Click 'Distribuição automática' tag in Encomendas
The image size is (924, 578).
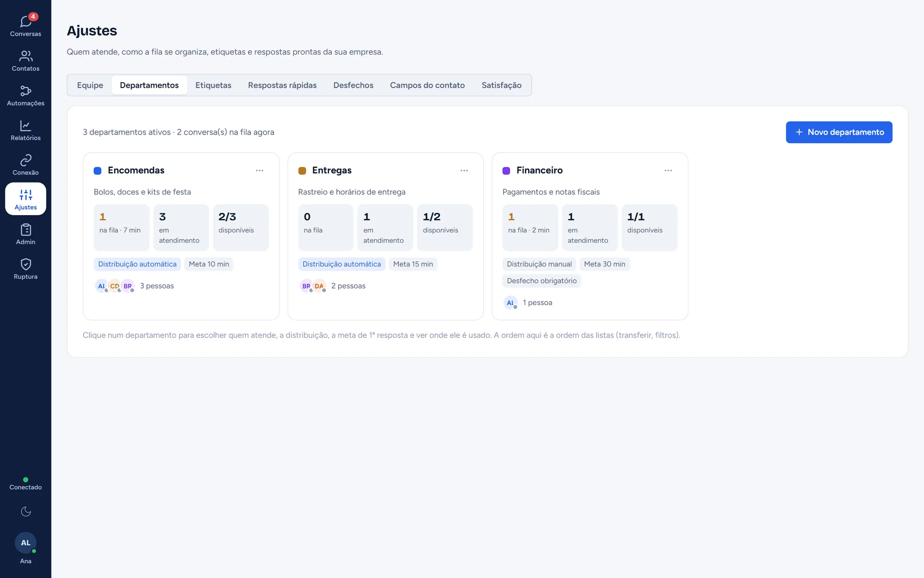137,264
